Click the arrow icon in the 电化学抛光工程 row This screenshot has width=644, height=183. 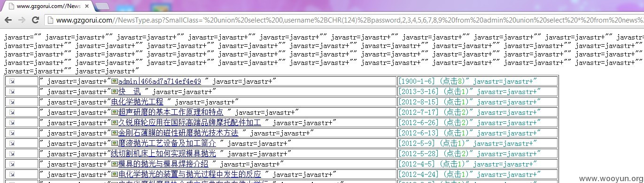point(12,102)
